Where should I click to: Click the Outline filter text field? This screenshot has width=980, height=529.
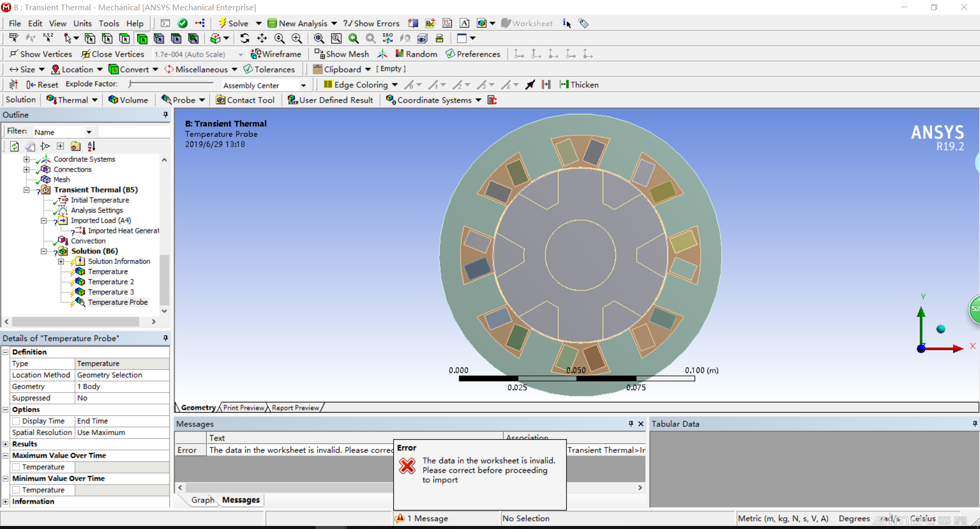[x=134, y=132]
